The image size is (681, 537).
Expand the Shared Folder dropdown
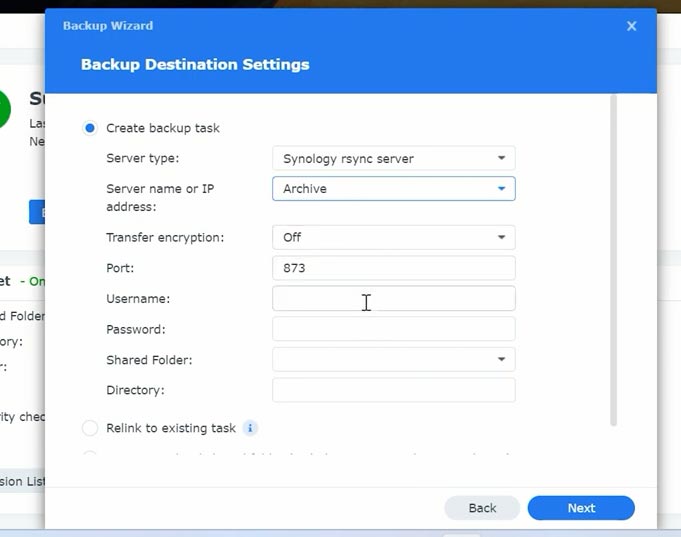(x=393, y=359)
